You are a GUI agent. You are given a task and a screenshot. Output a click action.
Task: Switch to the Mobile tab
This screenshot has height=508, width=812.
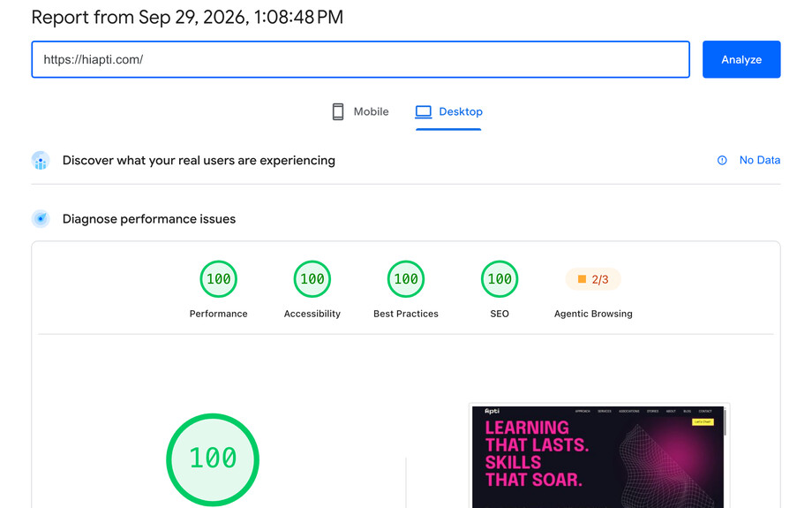tap(360, 112)
